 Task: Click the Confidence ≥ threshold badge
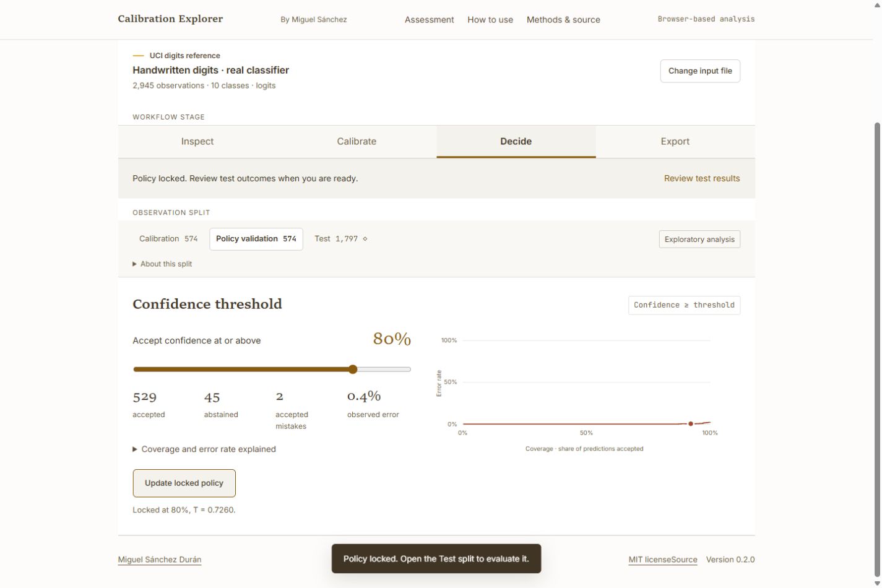(684, 305)
